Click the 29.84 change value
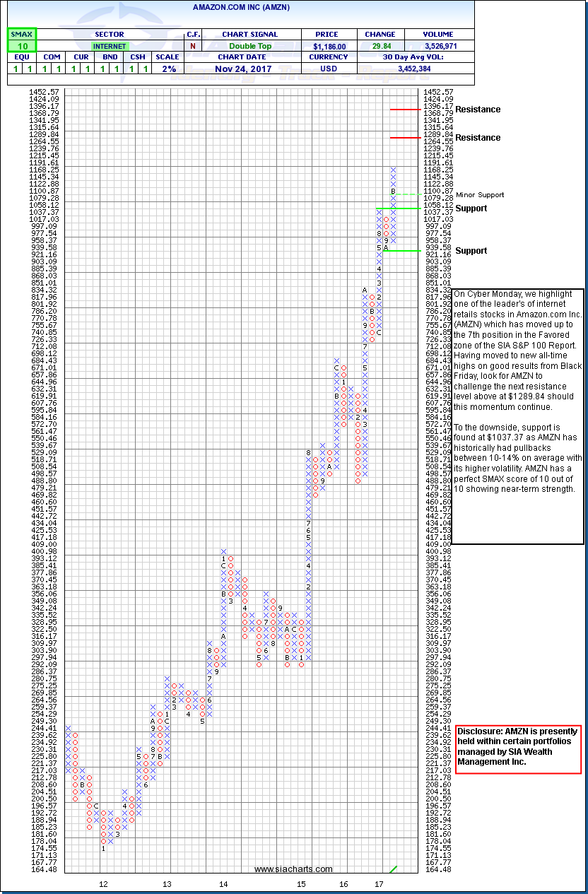 point(379,46)
